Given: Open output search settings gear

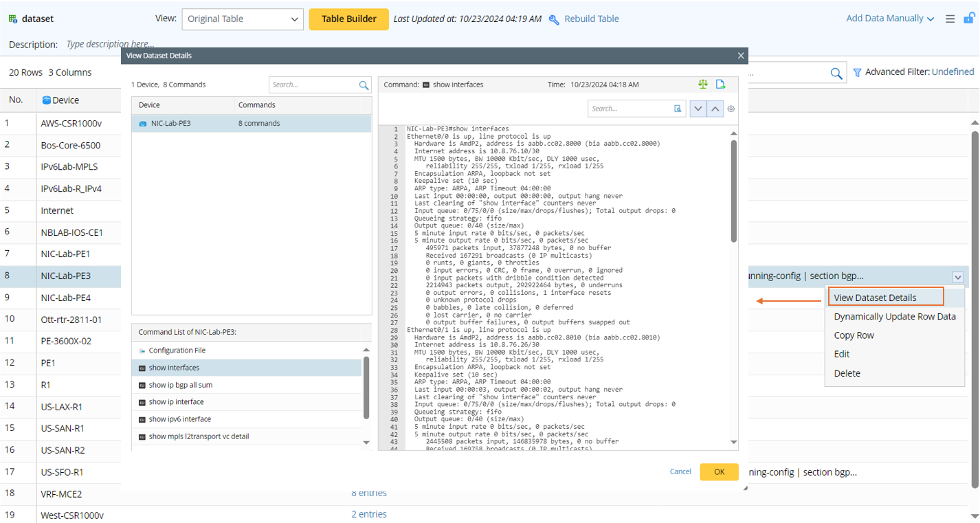Looking at the screenshot, I should (731, 109).
